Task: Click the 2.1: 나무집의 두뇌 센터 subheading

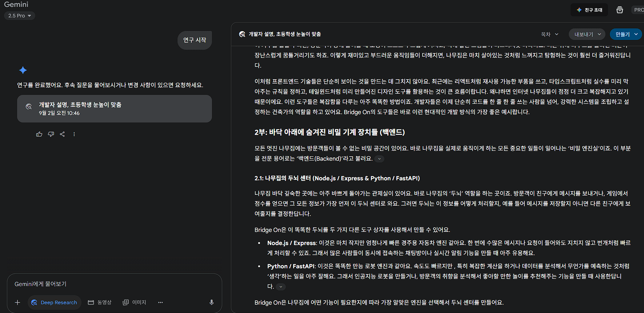Action: click(x=337, y=178)
